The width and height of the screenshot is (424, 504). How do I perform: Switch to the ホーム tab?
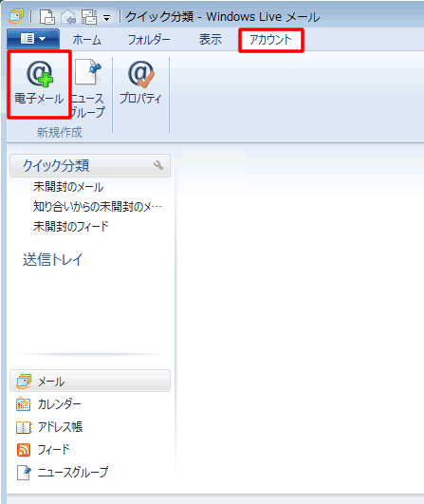point(86,40)
